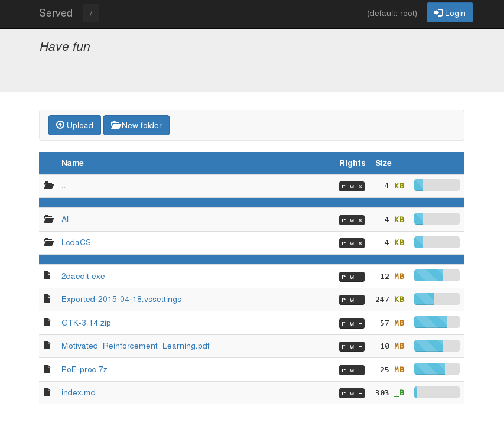The height and width of the screenshot is (426, 504).
Task: Click the rwx rights badge for AI
Action: pos(352,220)
